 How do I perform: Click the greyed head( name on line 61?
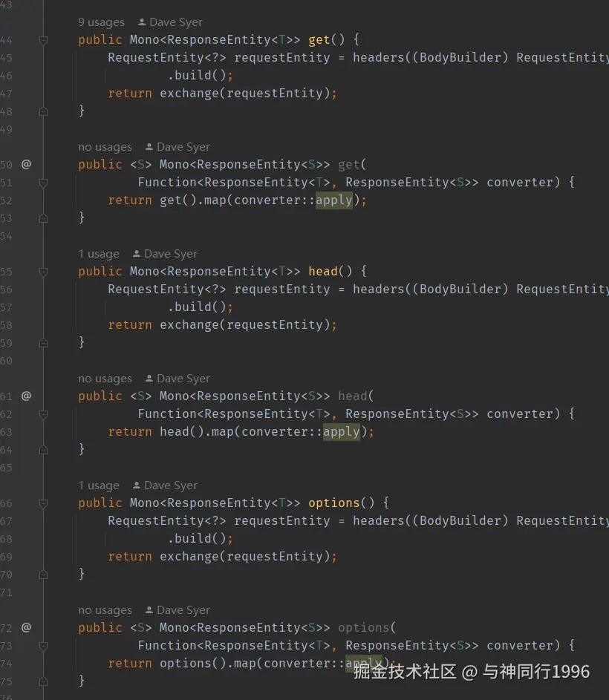click(353, 396)
